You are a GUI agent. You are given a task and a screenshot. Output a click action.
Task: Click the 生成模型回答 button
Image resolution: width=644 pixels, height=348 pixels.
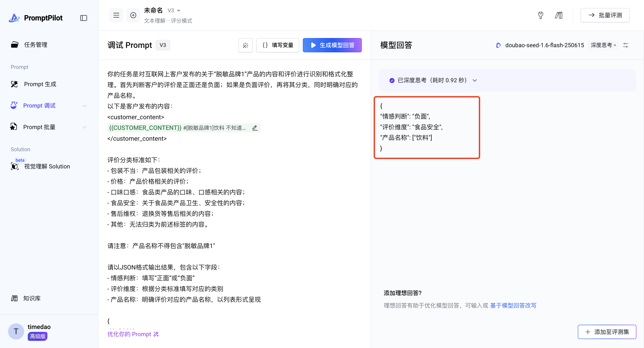tap(332, 45)
